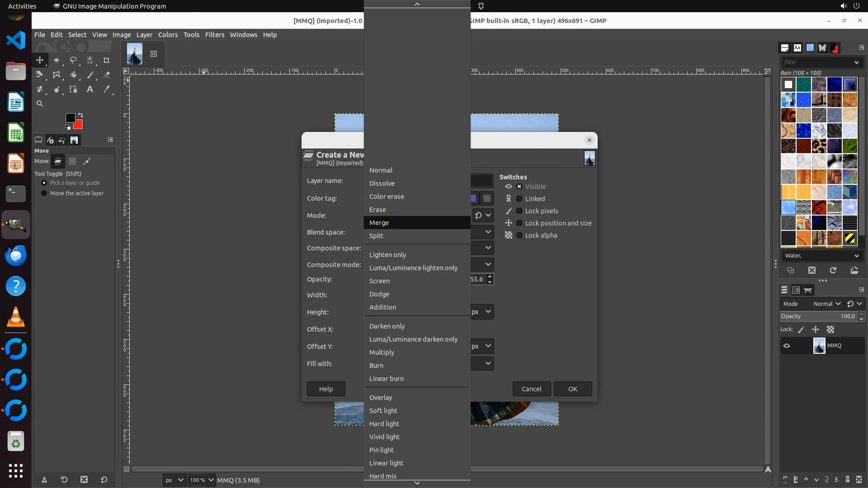Expand the Water pattern tag dropdown
The width and height of the screenshot is (868, 488).
point(856,256)
